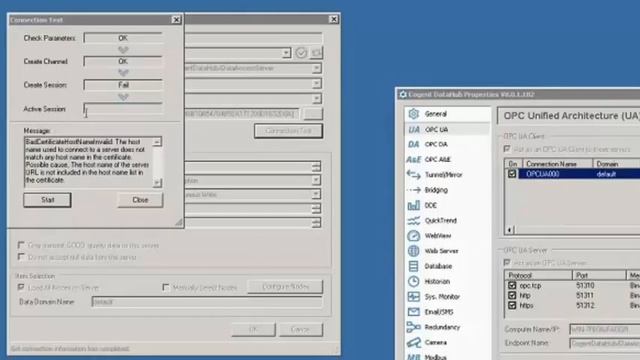Open the dropdown below the endpoint field

click(x=316, y=84)
